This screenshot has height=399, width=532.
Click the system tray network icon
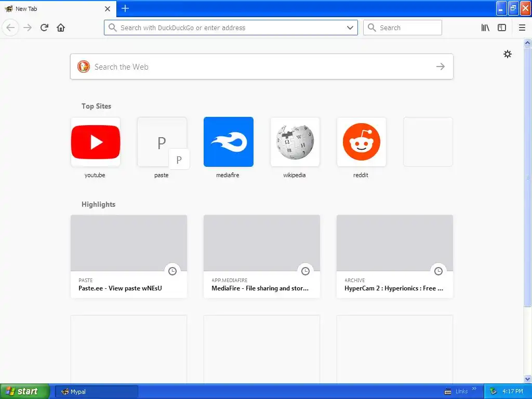point(494,392)
